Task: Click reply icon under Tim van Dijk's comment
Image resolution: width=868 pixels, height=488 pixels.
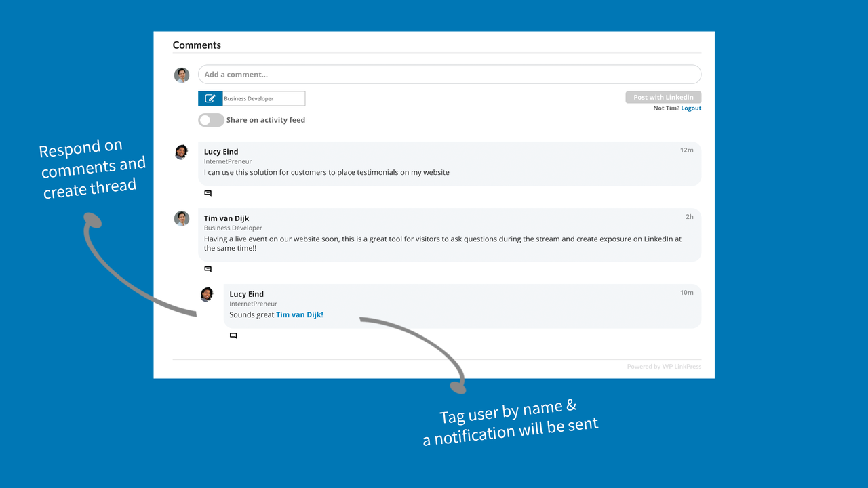Action: 208,269
